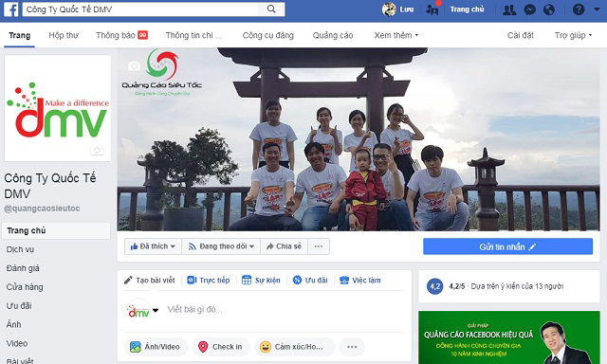The image size is (607, 364).
Task: Click the user profile avatar Lưu
Action: [x=389, y=9]
